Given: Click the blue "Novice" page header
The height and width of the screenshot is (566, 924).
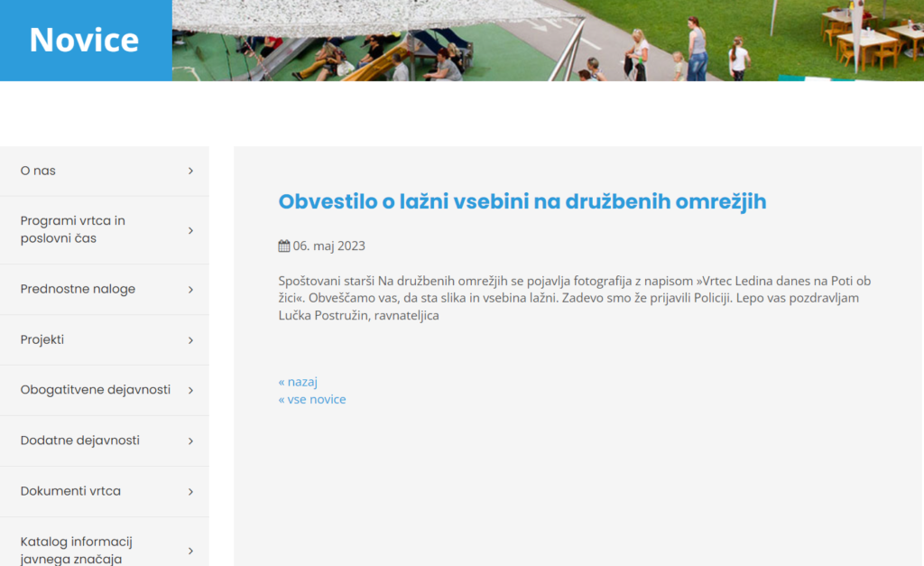Looking at the screenshot, I should [85, 40].
